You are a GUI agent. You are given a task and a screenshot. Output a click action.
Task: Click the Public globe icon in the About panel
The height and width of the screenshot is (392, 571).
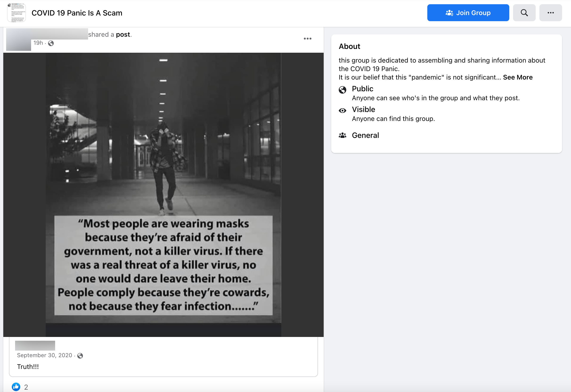(x=342, y=90)
